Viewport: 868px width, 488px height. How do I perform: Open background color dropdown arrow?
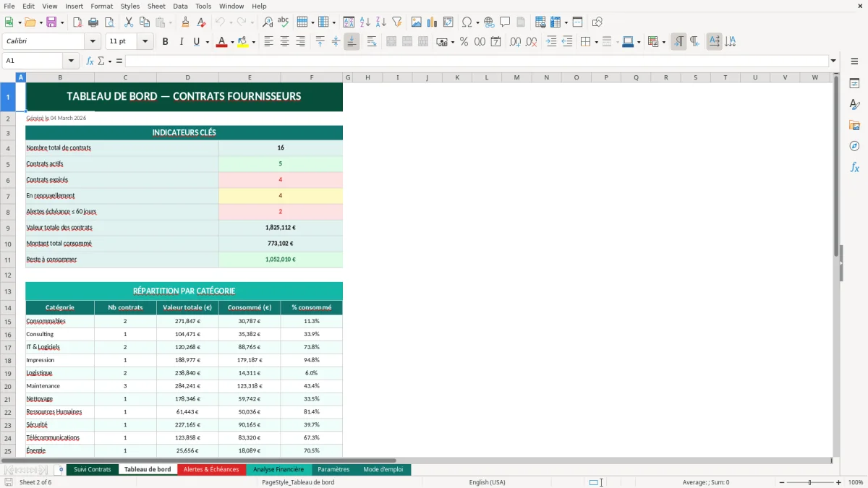pos(253,42)
